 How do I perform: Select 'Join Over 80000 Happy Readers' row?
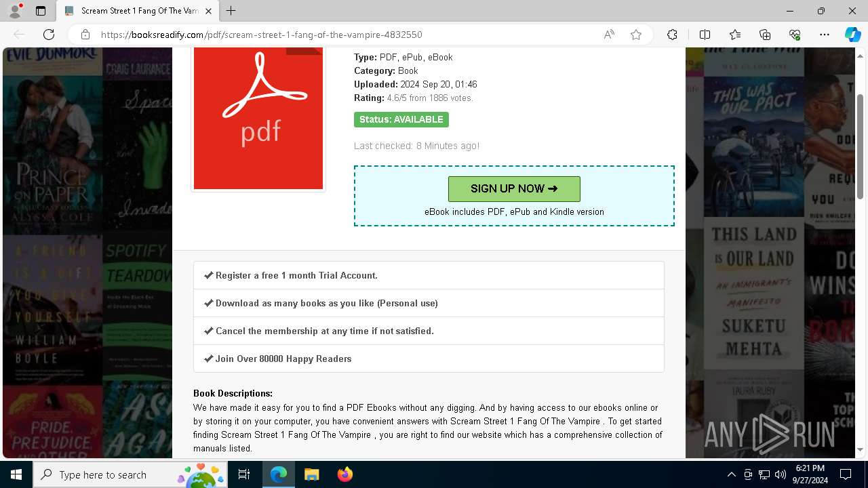[429, 359]
